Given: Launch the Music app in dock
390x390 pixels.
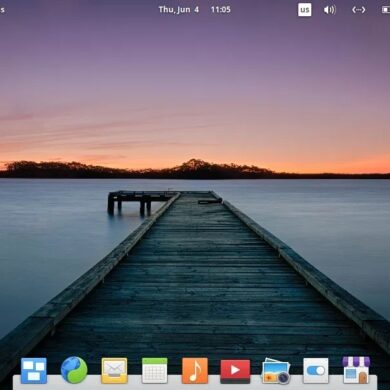Looking at the screenshot, I should (x=195, y=370).
